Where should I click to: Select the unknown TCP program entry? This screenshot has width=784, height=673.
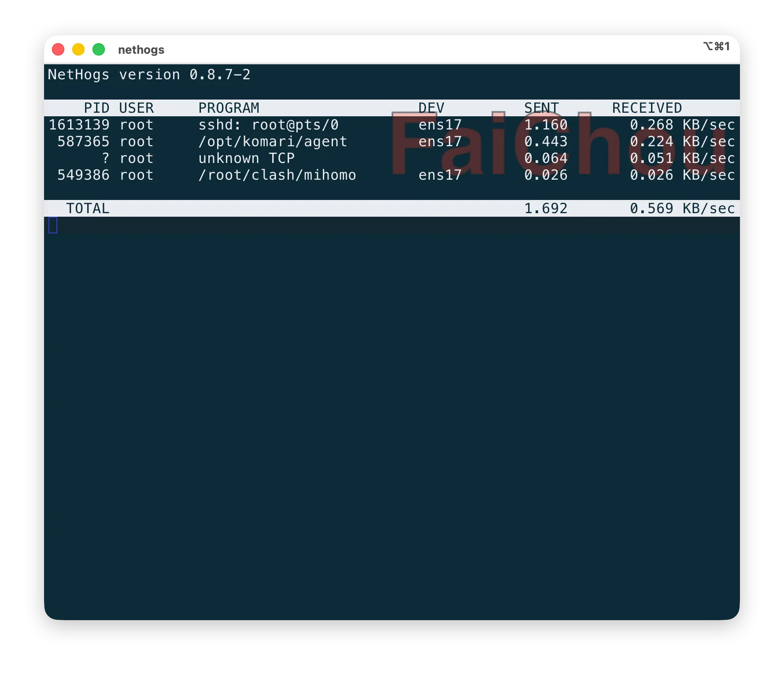[246, 159]
